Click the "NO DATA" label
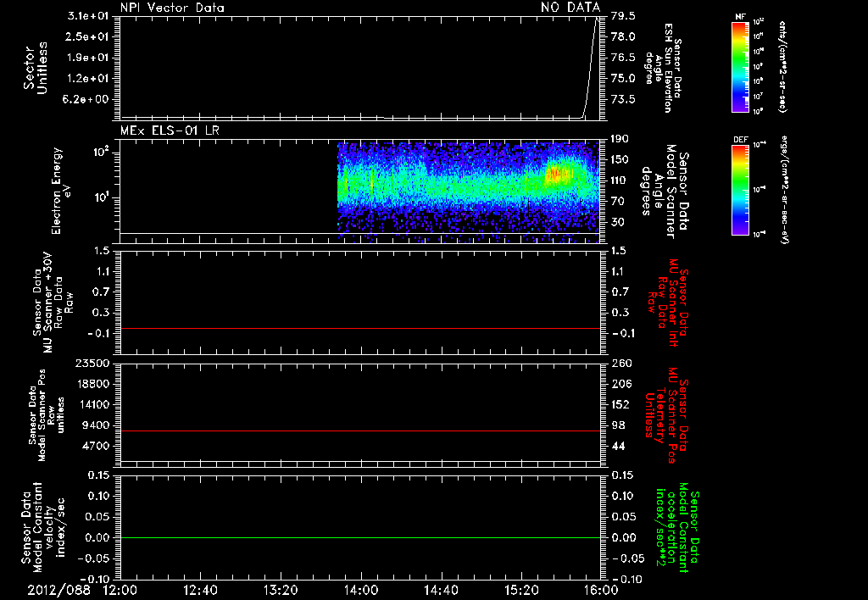Image resolution: width=868 pixels, height=600 pixels. pos(570,8)
